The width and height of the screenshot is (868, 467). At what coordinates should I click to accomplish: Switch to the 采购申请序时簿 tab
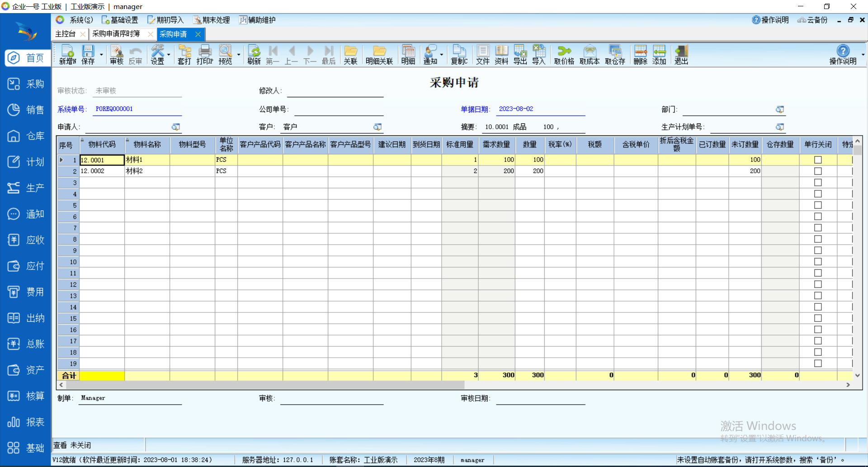click(x=116, y=34)
